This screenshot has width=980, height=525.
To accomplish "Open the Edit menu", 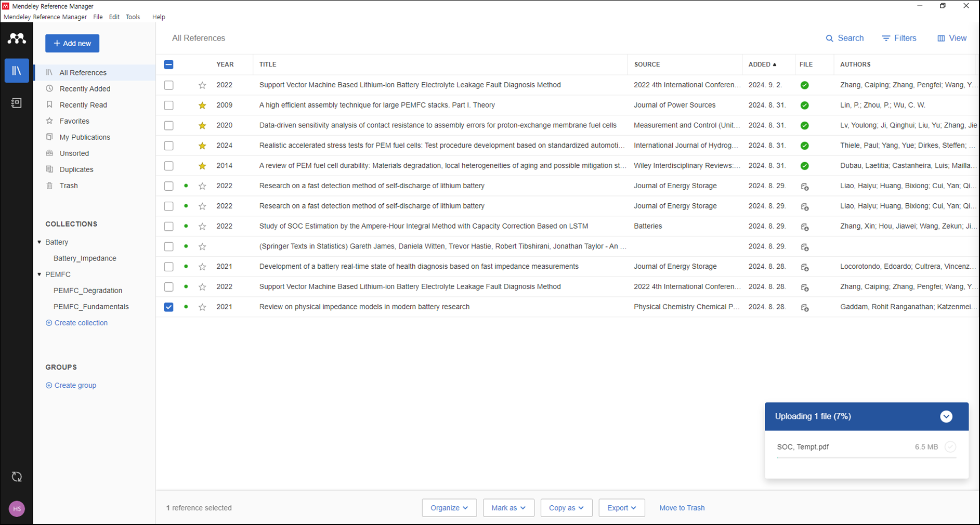I will pos(114,17).
